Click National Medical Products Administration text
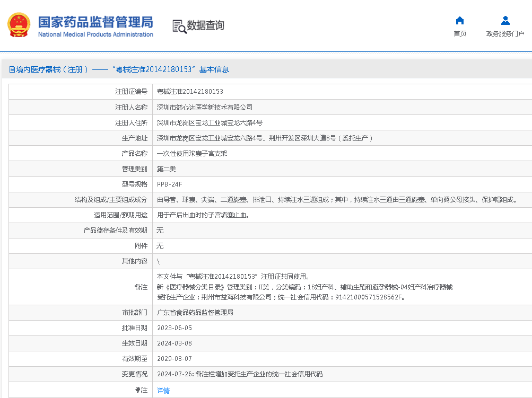This screenshot has height=398, width=532. (95, 34)
